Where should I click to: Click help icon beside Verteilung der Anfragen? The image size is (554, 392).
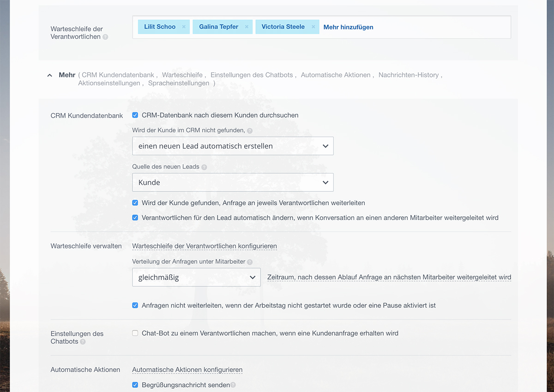[x=250, y=262]
